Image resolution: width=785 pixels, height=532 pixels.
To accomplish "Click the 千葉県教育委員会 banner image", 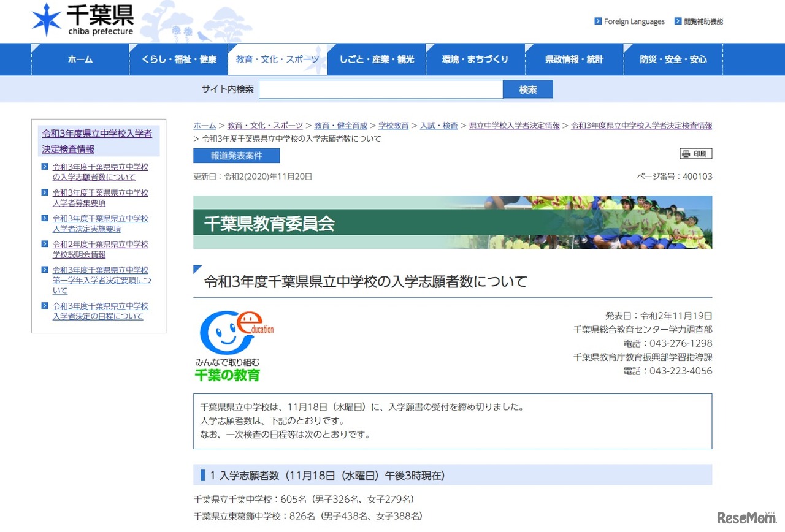I will [x=453, y=222].
